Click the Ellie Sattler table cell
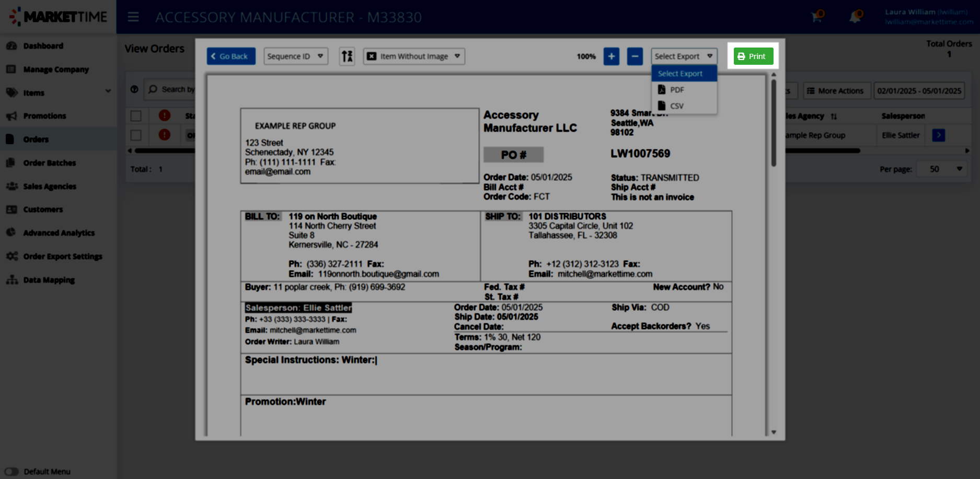 coord(901,135)
